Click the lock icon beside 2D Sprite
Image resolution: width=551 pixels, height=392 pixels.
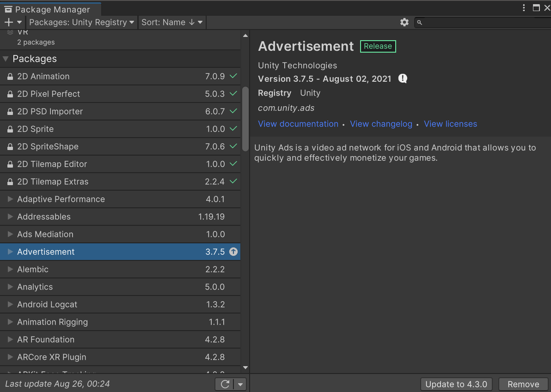[10, 129]
